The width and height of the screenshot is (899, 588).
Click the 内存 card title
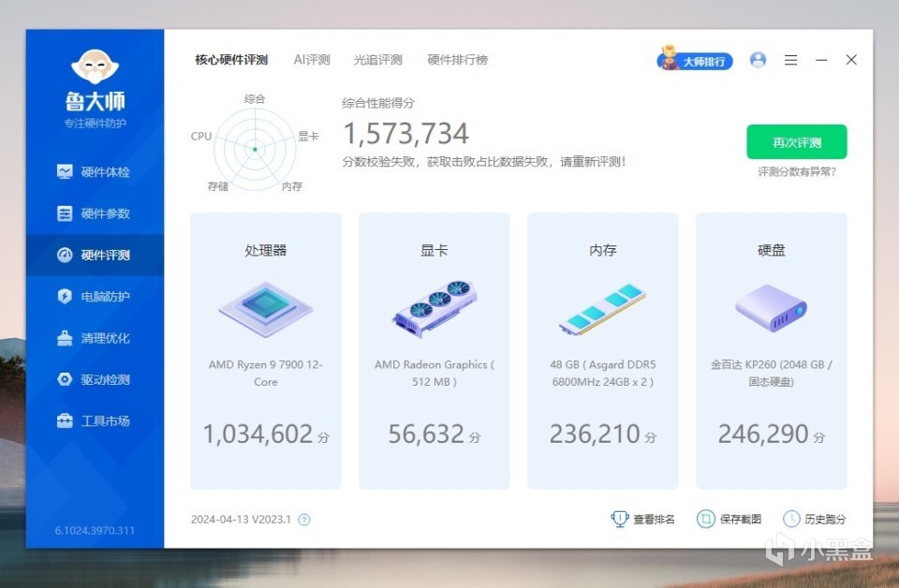[x=602, y=250]
